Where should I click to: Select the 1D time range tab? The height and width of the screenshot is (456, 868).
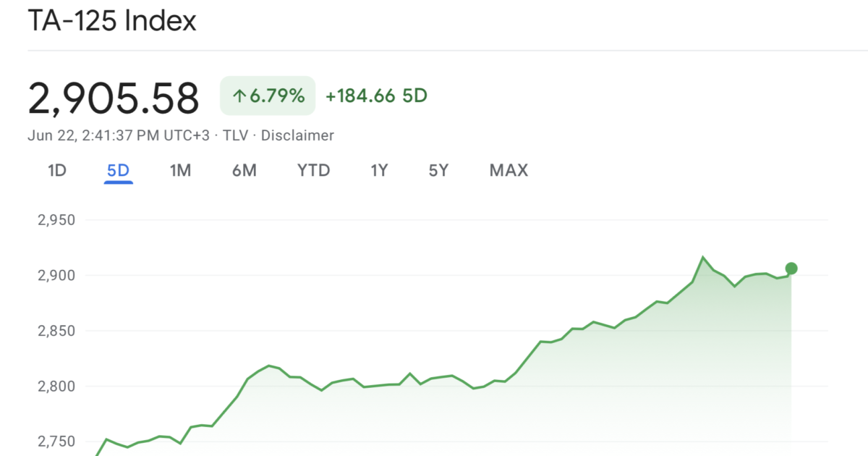pos(57,171)
